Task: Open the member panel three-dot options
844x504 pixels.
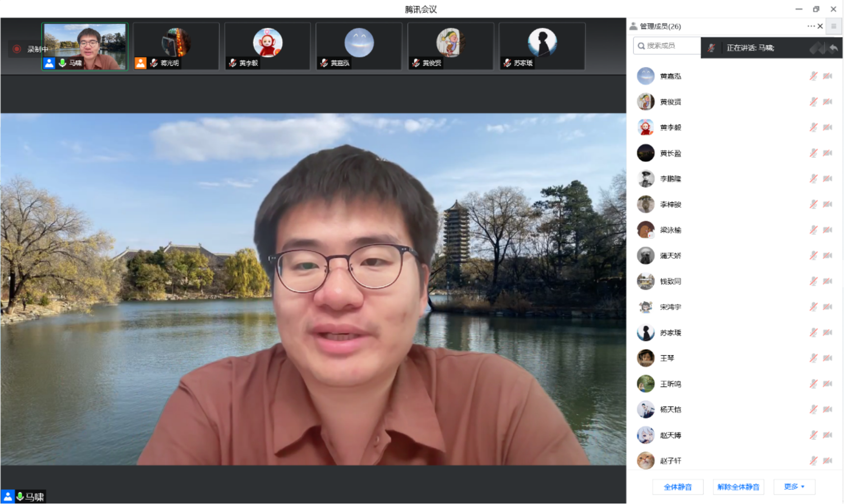Action: pyautogui.click(x=810, y=26)
